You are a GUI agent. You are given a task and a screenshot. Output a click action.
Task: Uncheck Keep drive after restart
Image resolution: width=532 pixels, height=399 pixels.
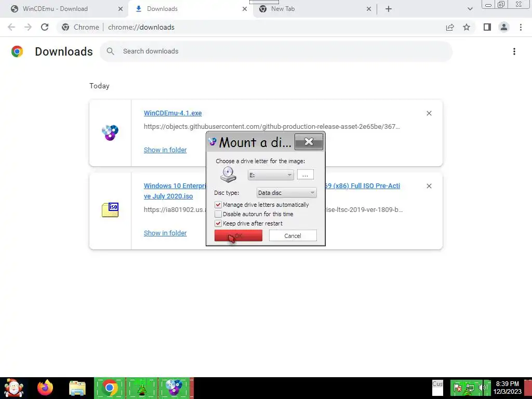[x=218, y=223]
